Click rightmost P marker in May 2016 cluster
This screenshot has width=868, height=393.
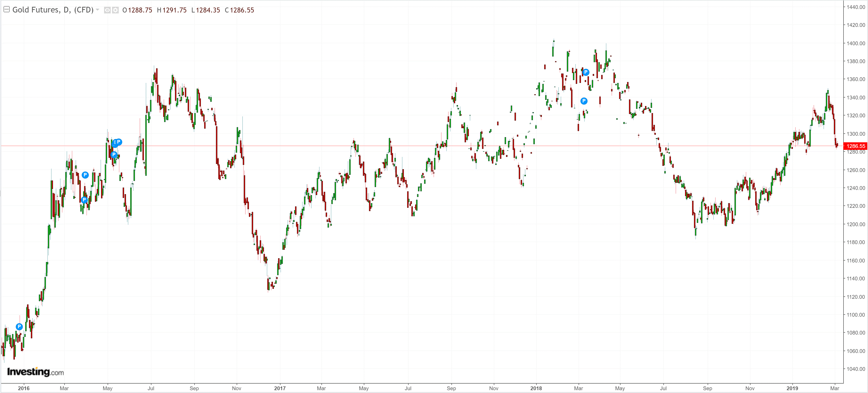click(x=119, y=142)
